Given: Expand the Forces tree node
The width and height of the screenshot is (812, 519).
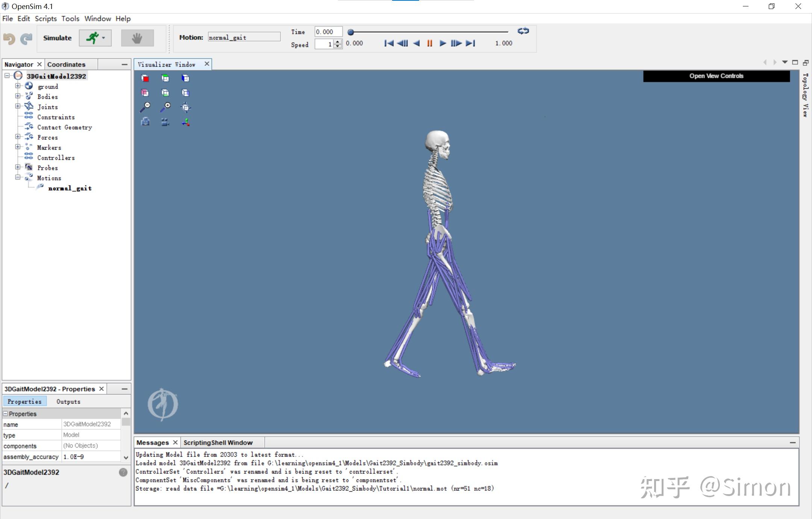Looking at the screenshot, I should point(18,137).
